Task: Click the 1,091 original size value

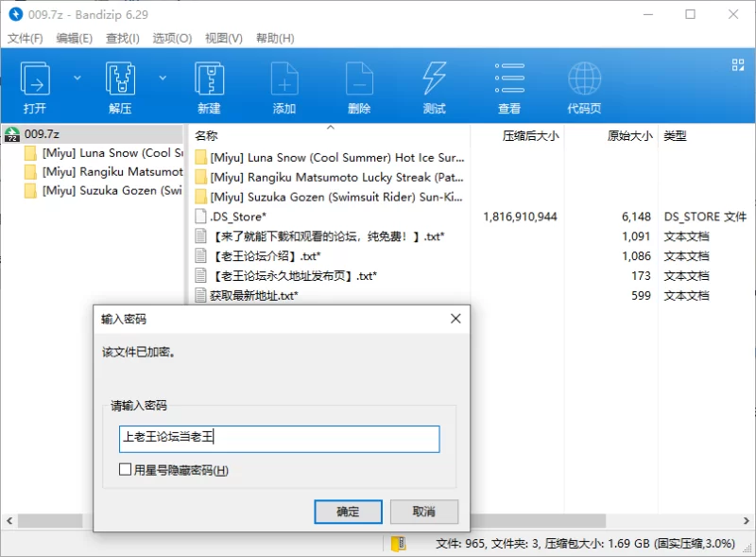Action: 636,236
